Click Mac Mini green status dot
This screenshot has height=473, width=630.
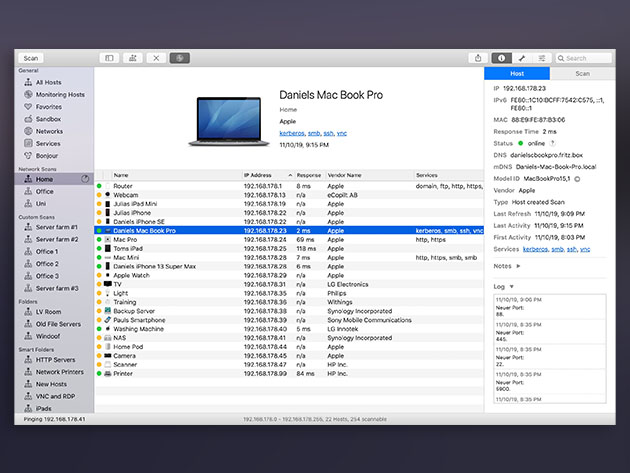[99, 258]
